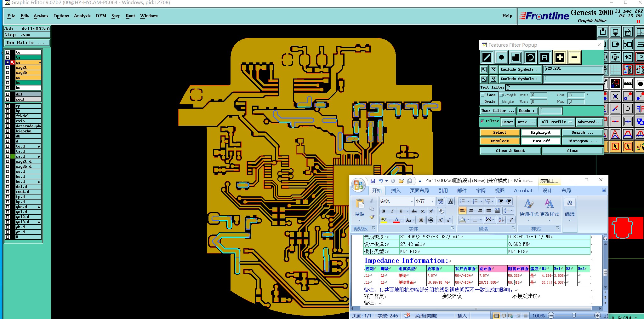644x319 pixels.
Task: Toggle the fzkdrl layer checkbox
Action: point(8,116)
